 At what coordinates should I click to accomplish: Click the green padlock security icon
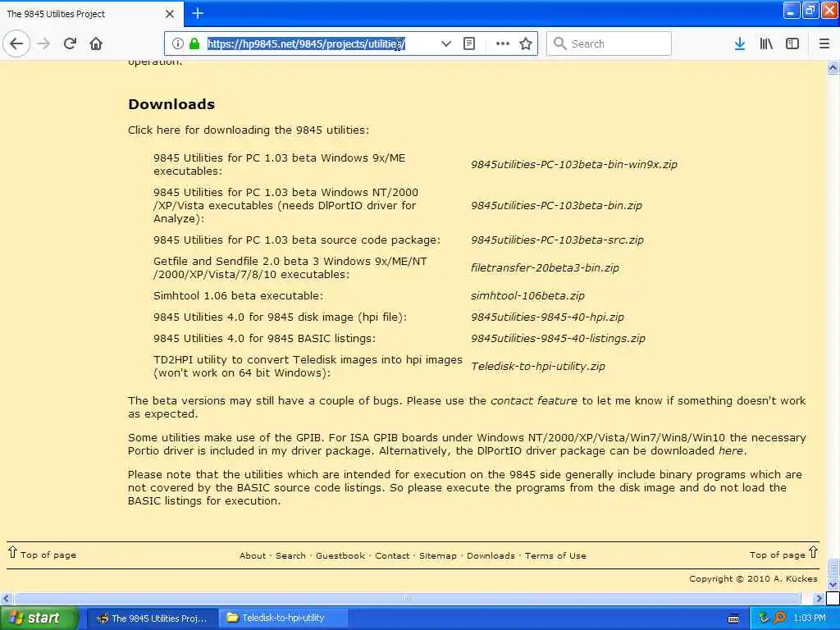coord(194,44)
